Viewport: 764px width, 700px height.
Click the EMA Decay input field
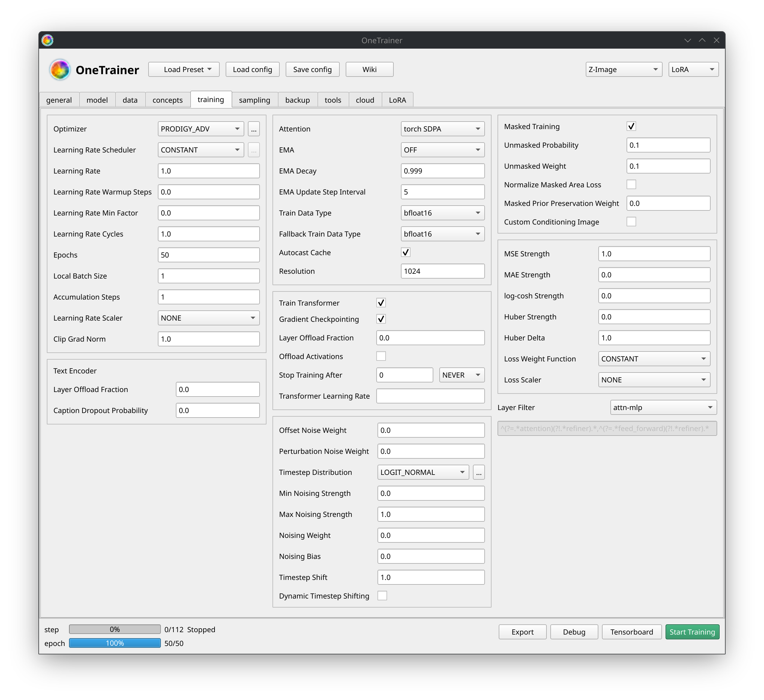point(443,171)
